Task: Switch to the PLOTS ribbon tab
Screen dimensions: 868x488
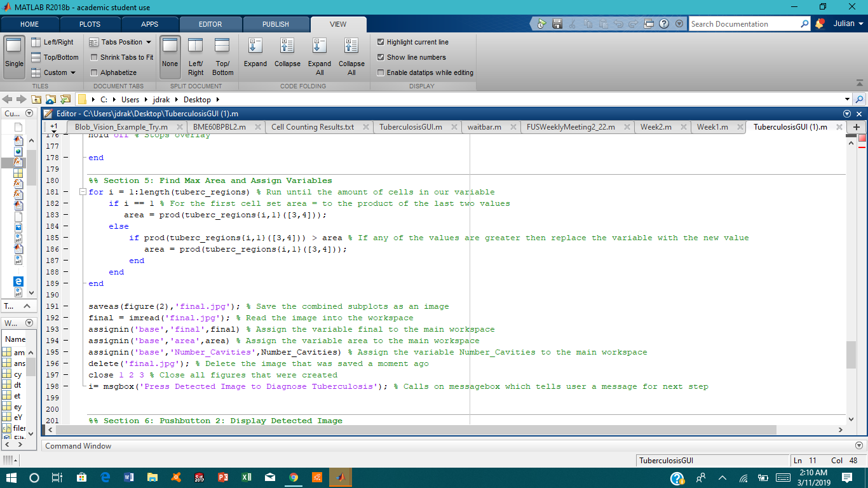Action: pyautogui.click(x=90, y=24)
